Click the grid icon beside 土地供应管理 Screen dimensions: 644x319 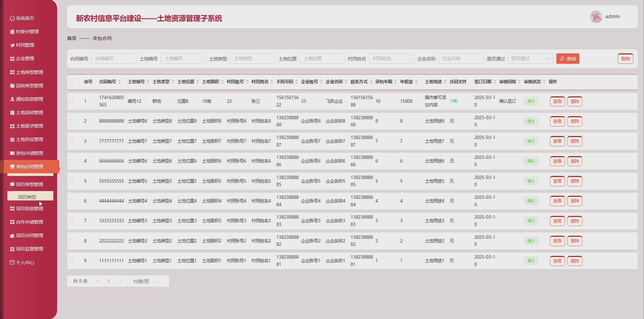pyautogui.click(x=12, y=139)
